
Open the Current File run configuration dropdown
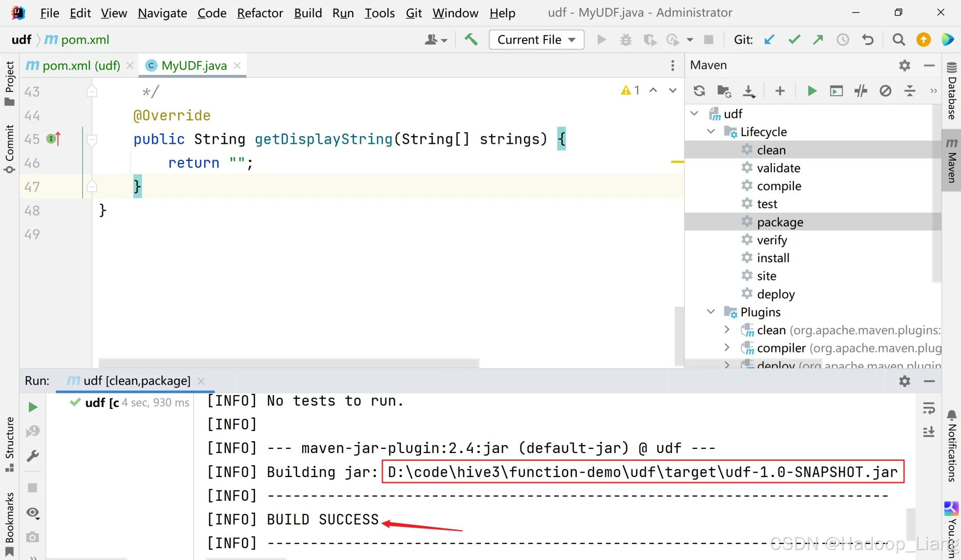(x=536, y=40)
